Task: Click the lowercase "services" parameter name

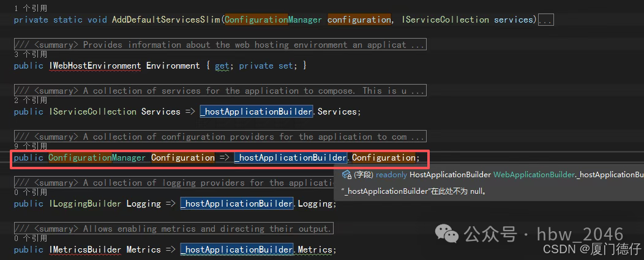Action: pyautogui.click(x=514, y=20)
